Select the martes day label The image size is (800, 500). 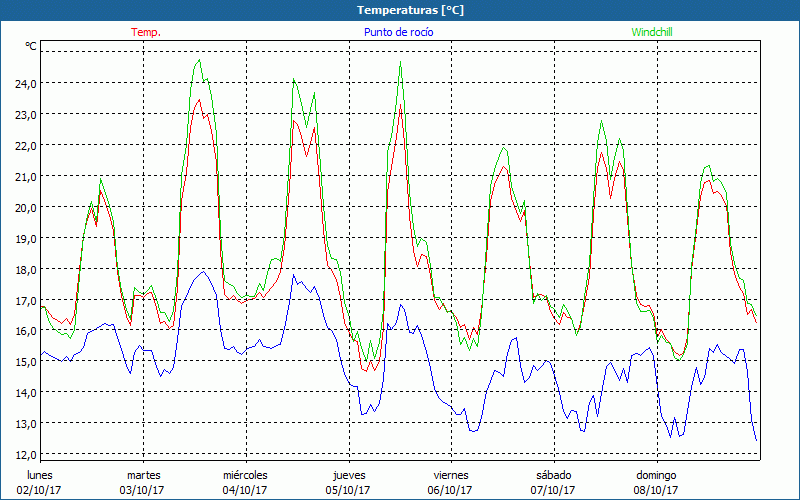pyautogui.click(x=143, y=475)
